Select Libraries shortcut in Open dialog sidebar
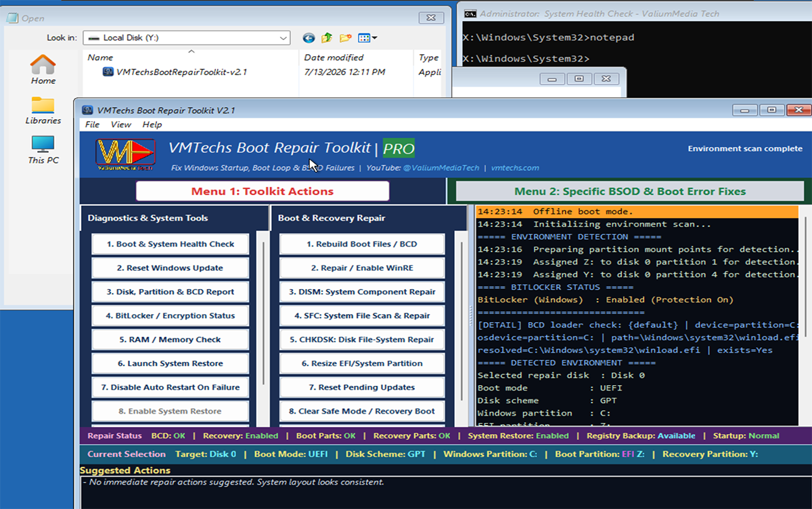 tap(43, 110)
